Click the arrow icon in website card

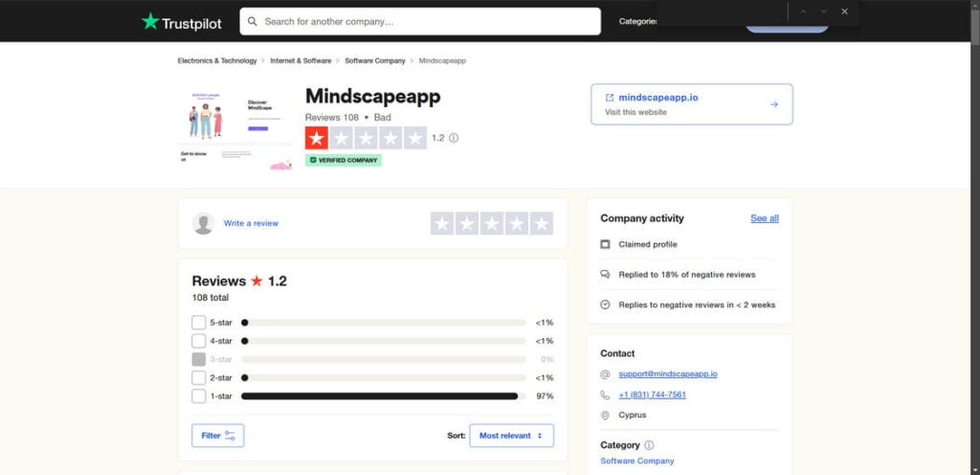[773, 104]
